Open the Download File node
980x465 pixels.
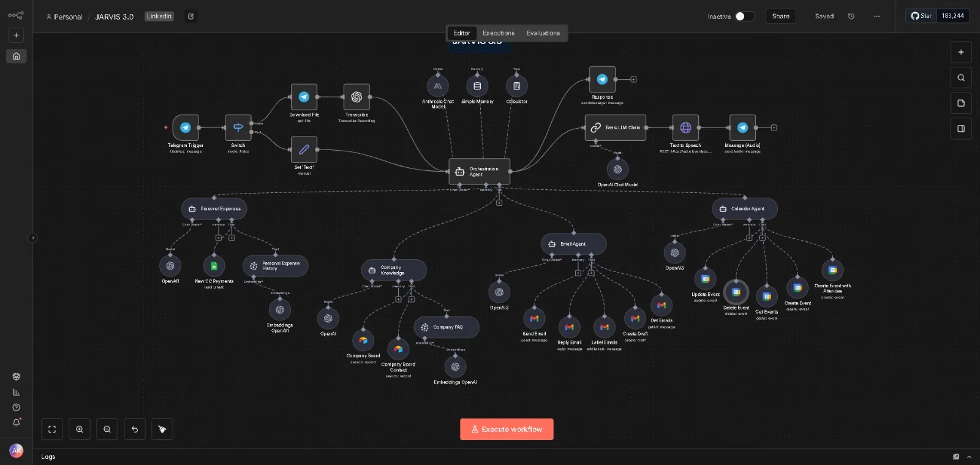[304, 97]
